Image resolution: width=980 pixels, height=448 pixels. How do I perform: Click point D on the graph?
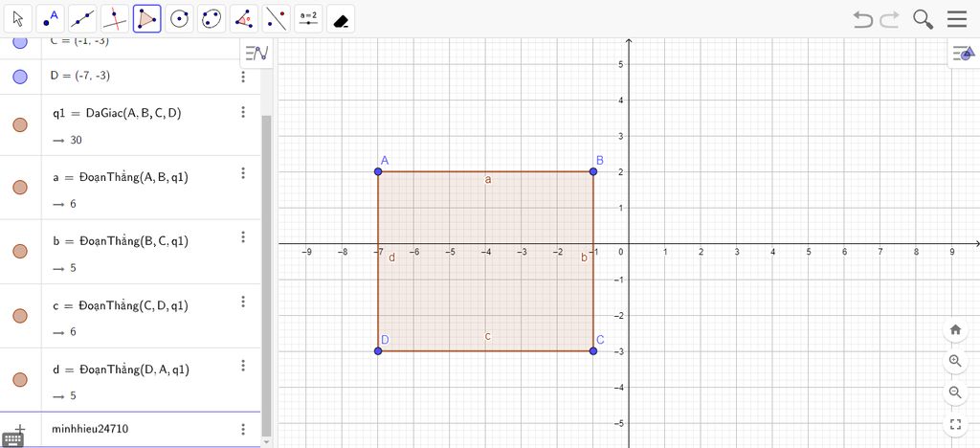377,350
